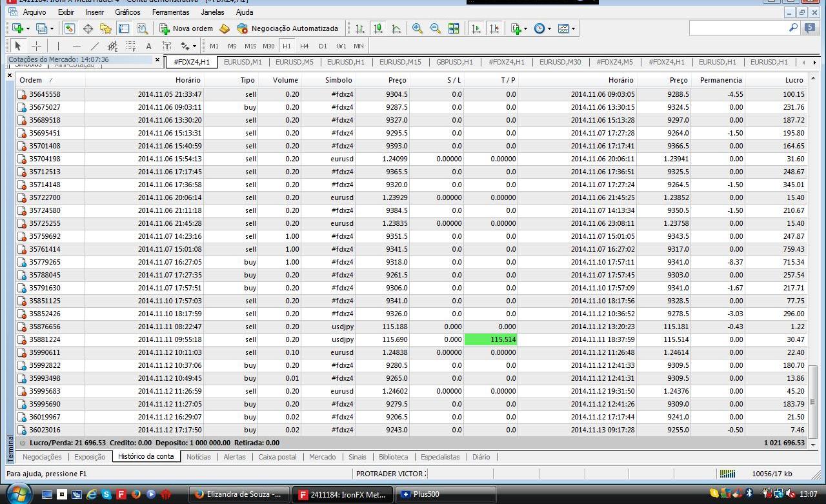The image size is (826, 504).
Task: Switch chart to bar chart
Action: tap(360, 28)
